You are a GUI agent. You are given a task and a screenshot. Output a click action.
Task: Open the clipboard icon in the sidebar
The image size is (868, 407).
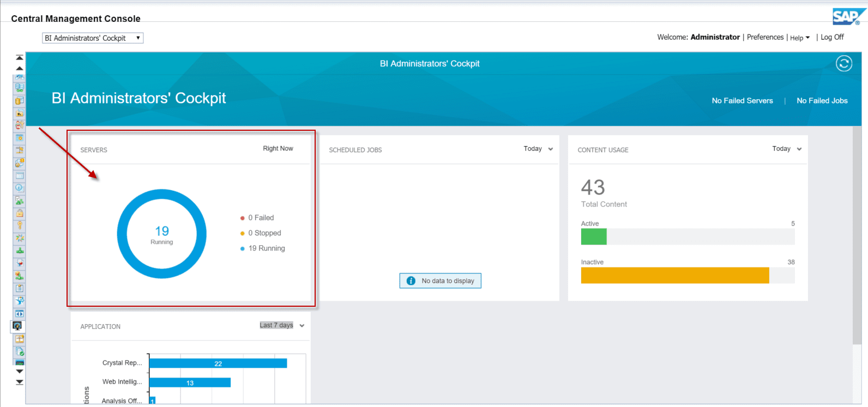tap(20, 288)
